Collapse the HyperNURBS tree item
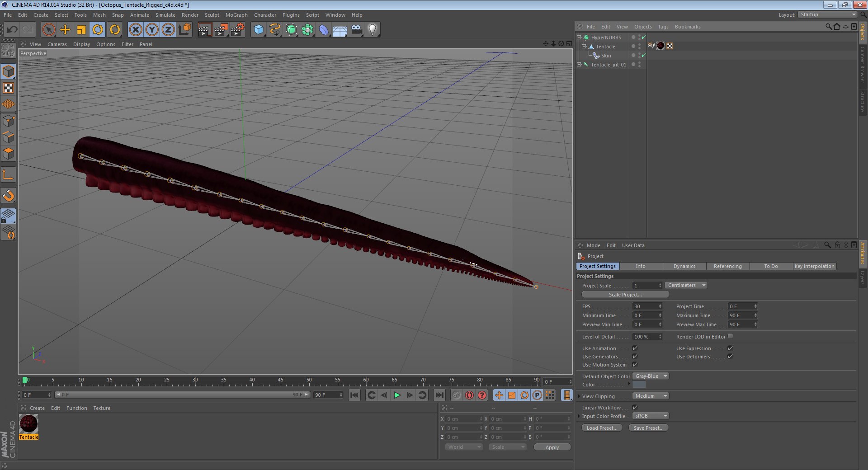The image size is (868, 470). 579,38
